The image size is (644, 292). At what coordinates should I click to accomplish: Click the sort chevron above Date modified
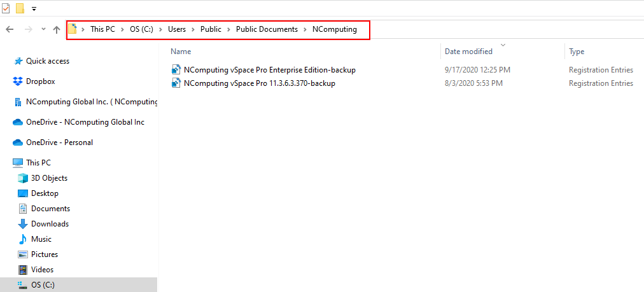pyautogui.click(x=503, y=45)
